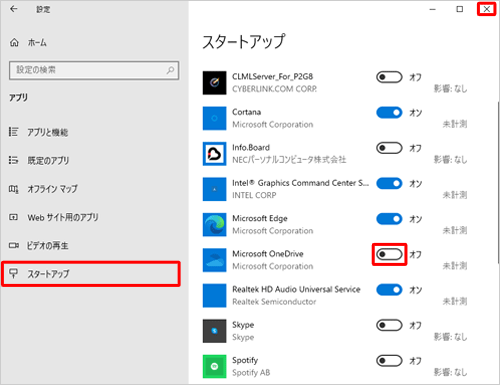Screen dimensions: 500x385
Task: Click the オフライン マップ map icon
Action: coord(13,189)
